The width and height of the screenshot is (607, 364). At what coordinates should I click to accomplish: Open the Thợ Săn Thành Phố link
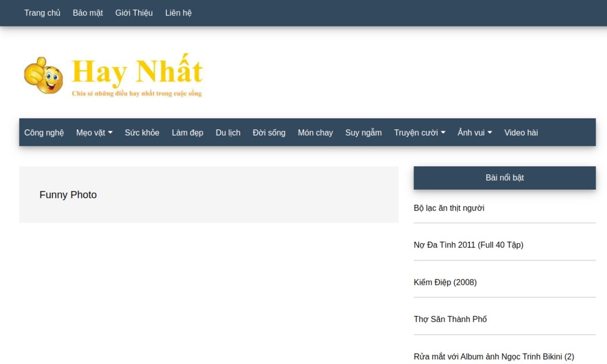click(450, 319)
